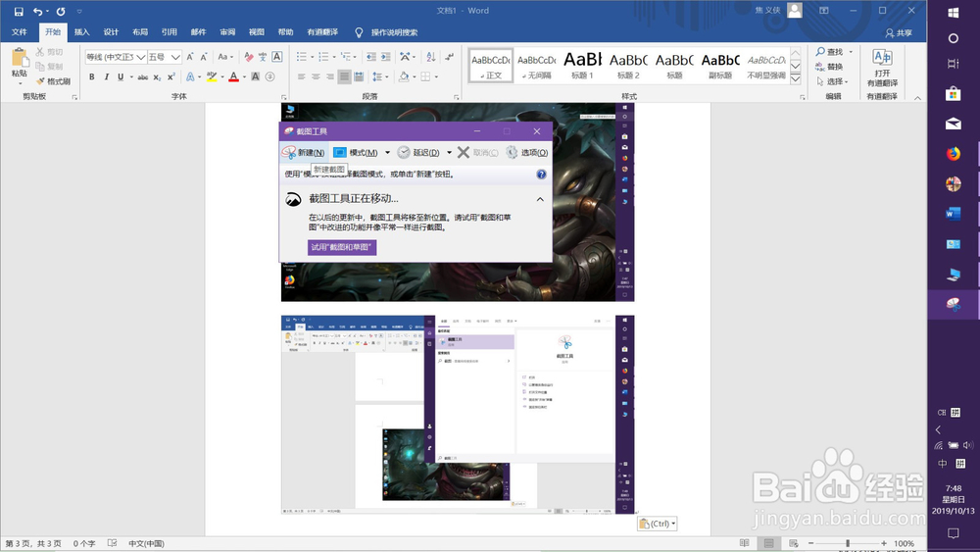The image size is (980, 552).
Task: Open the borders dropdown arrow
Action: (436, 76)
